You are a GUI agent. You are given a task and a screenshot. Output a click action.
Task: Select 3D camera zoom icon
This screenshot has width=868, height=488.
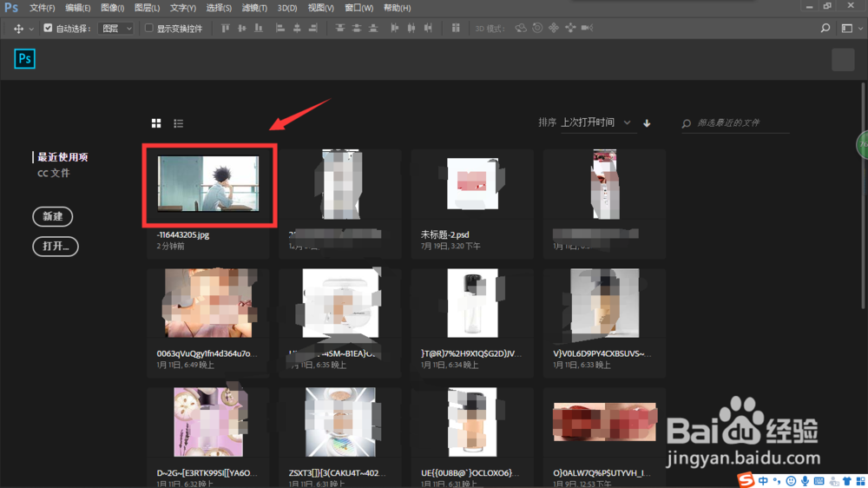tap(588, 28)
